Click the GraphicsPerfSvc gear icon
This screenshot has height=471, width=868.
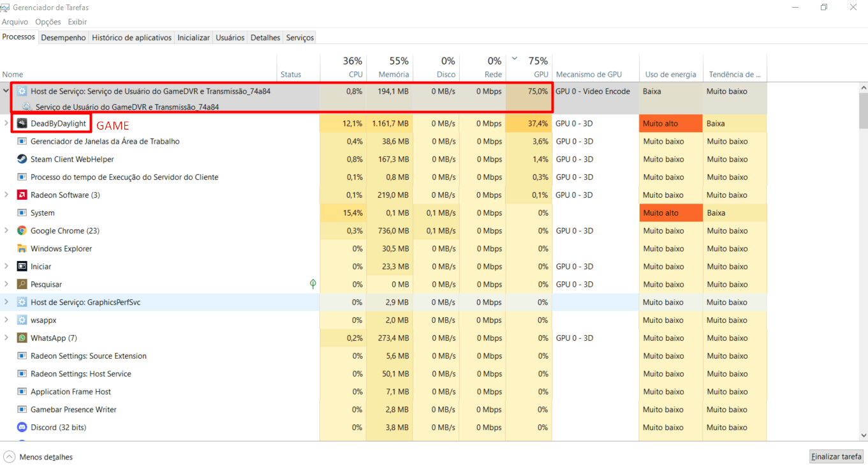[22, 302]
